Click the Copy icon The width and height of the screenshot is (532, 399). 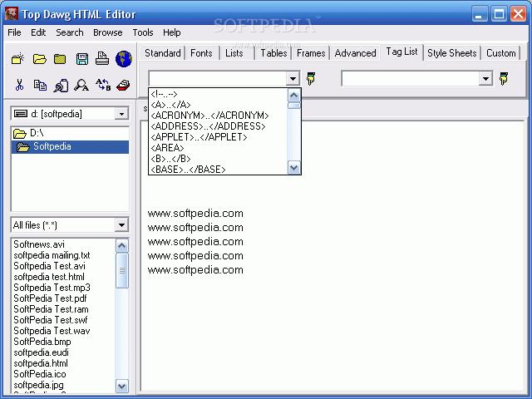click(40, 85)
